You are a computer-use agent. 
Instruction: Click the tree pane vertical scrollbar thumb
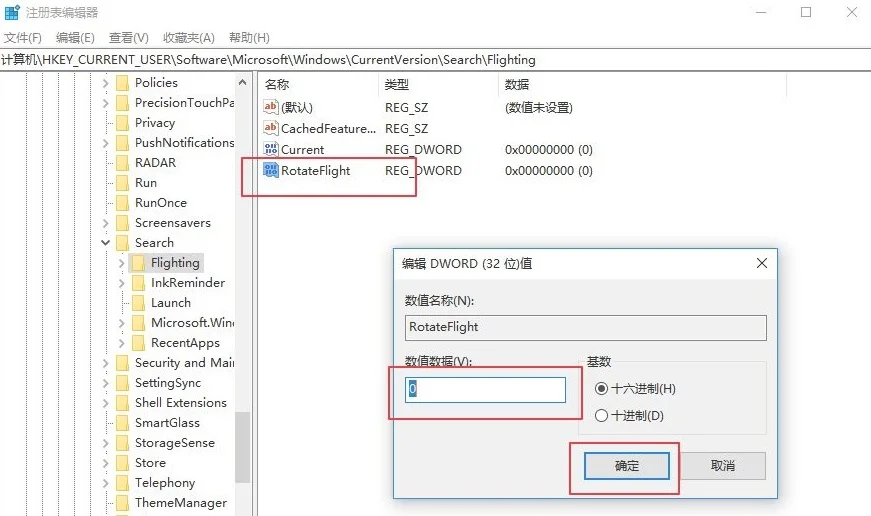(242, 447)
